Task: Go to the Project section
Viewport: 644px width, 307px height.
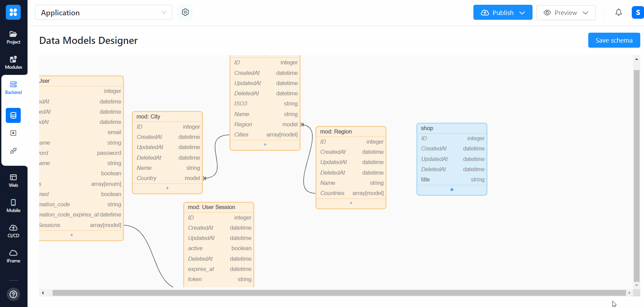Action: [x=13, y=37]
